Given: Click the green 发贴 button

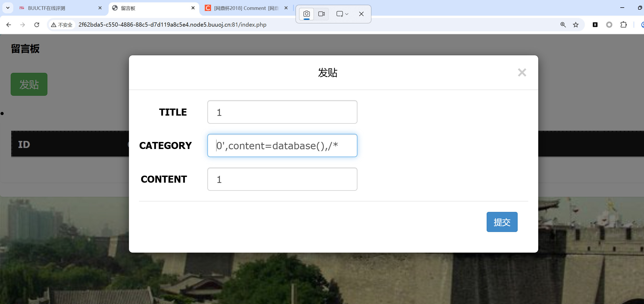Looking at the screenshot, I should click(29, 84).
